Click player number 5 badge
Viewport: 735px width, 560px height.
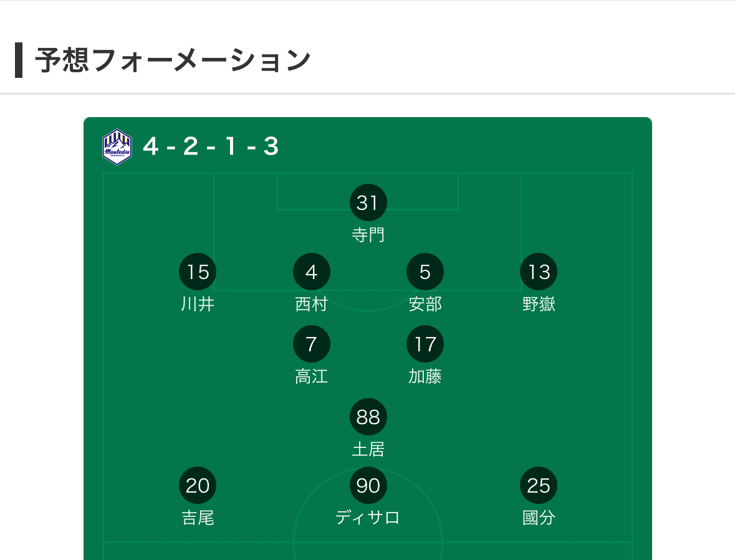425,272
